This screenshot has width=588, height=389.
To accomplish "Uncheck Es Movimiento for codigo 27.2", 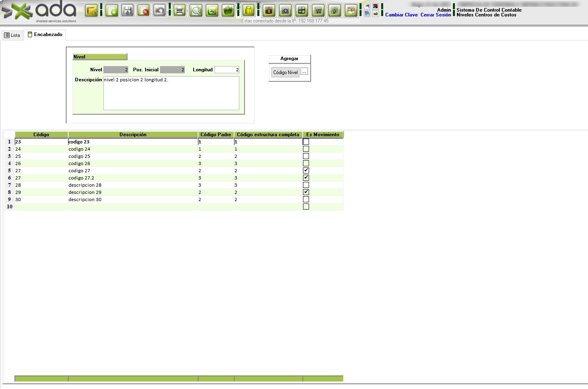I will 306,178.
